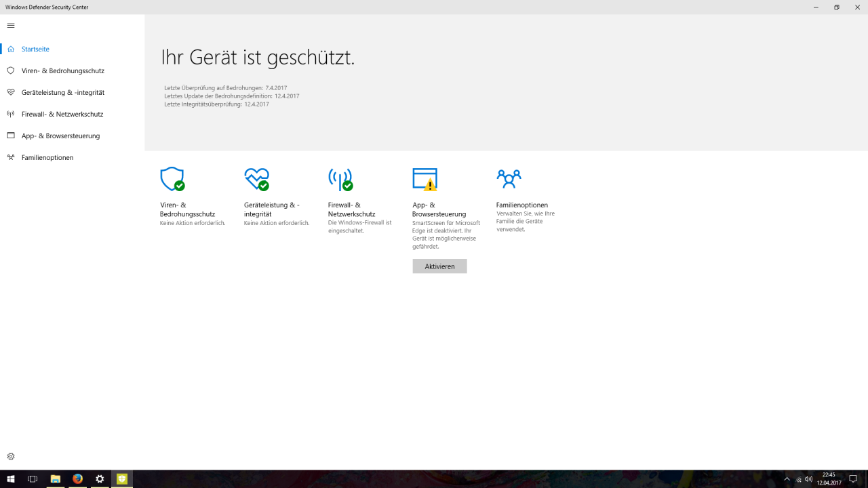Image resolution: width=868 pixels, height=488 pixels.
Task: Open Task View on the taskbar
Action: click(x=33, y=479)
